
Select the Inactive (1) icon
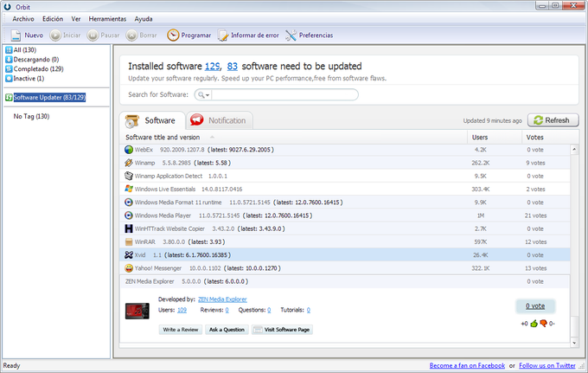pos(9,79)
